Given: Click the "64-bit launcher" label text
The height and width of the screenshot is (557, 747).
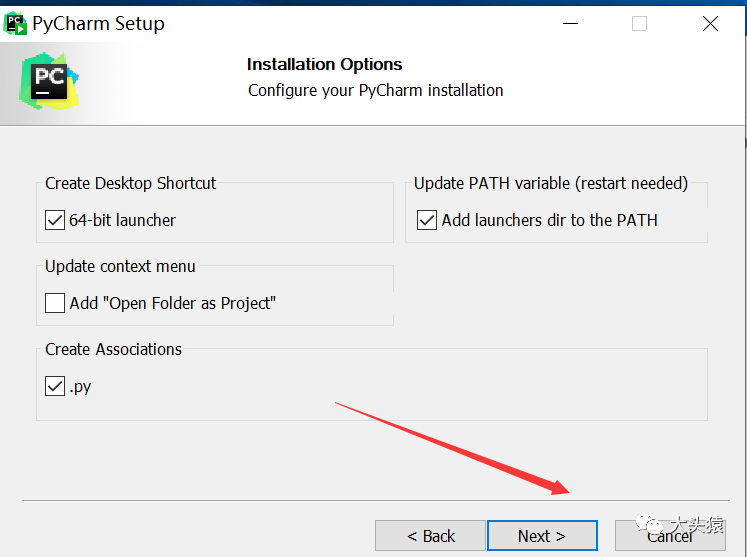Looking at the screenshot, I should point(122,220).
